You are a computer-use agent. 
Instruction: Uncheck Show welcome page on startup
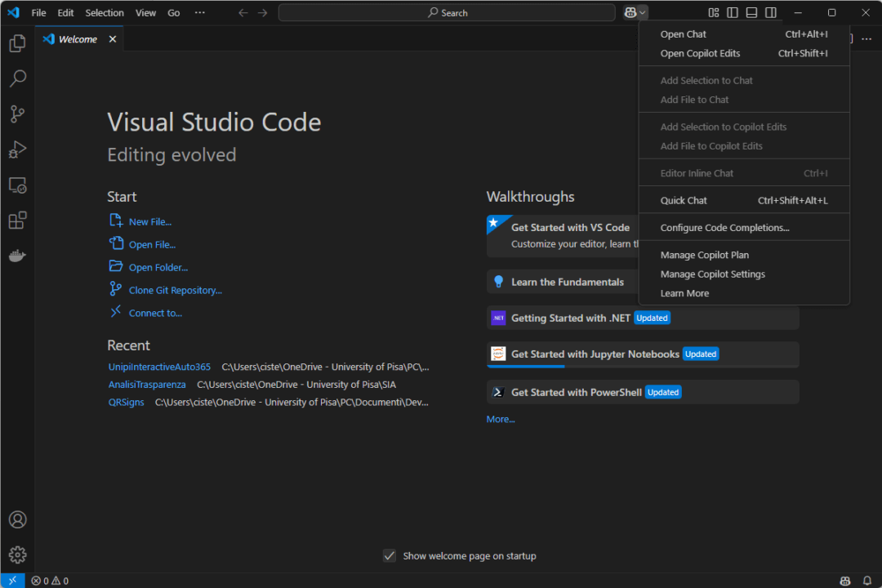click(x=390, y=555)
